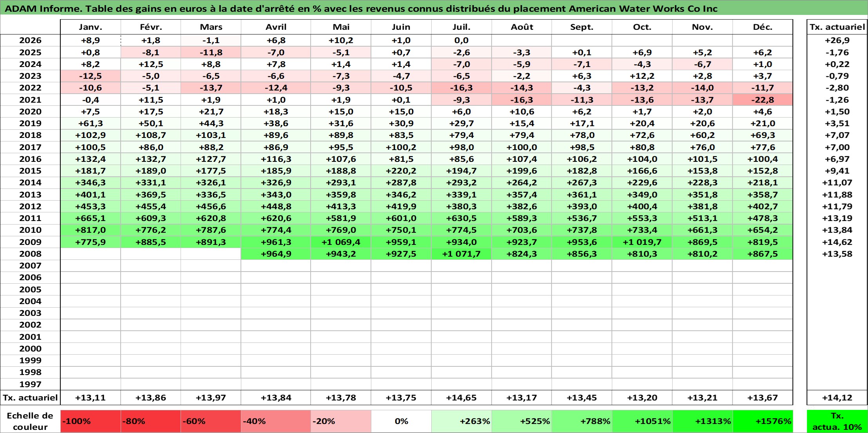Click the +1576% green color scale swatch

pyautogui.click(x=763, y=421)
